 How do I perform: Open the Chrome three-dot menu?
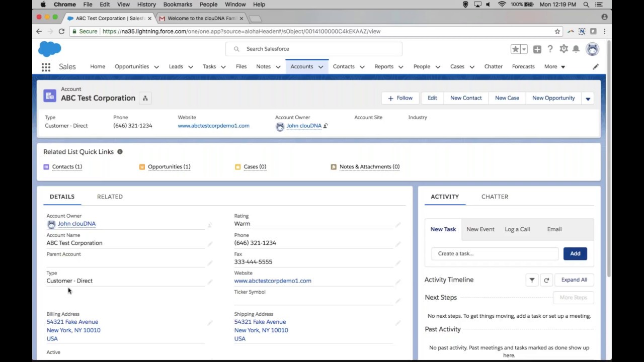(604, 31)
